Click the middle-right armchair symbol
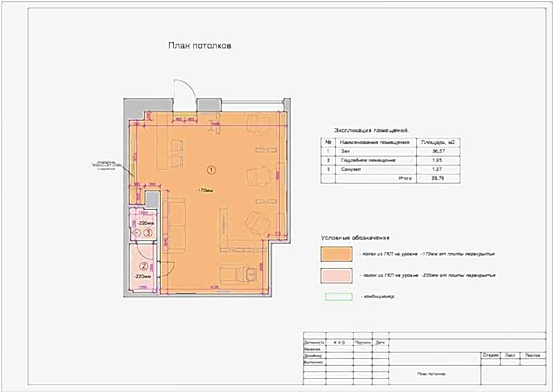 (x=260, y=174)
